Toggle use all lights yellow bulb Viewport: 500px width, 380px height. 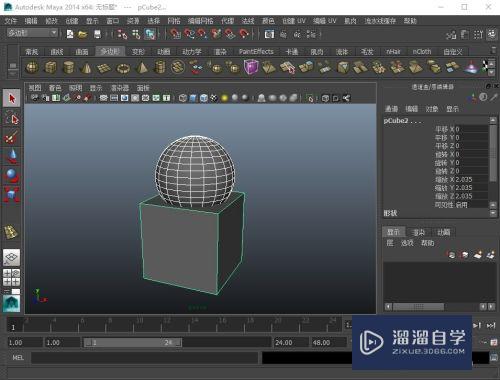coord(225,98)
